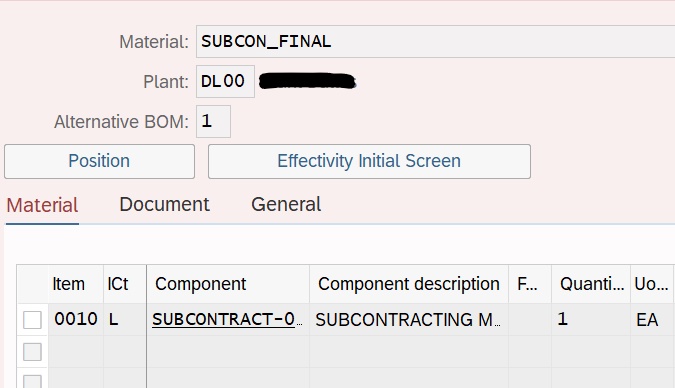Switch to the Material tab
This screenshot has width=675, height=388.
42,205
